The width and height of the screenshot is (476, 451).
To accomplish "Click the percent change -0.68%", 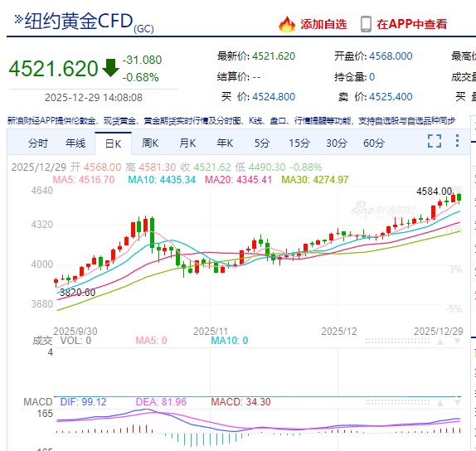I will [140, 77].
